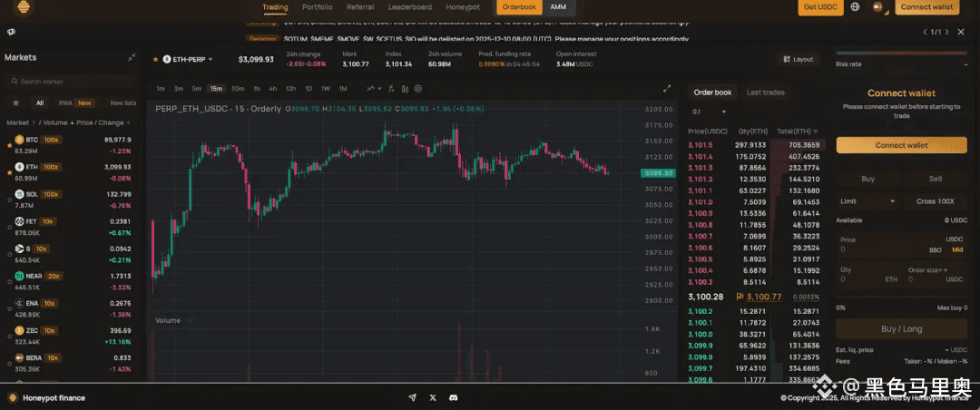Toggle the favorite star next to ETH-PERP title

155,59
